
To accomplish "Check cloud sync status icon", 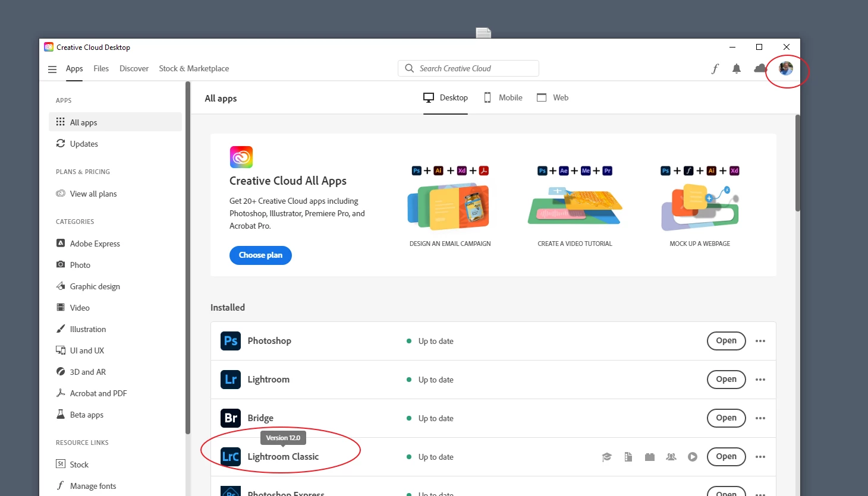I will pyautogui.click(x=760, y=69).
